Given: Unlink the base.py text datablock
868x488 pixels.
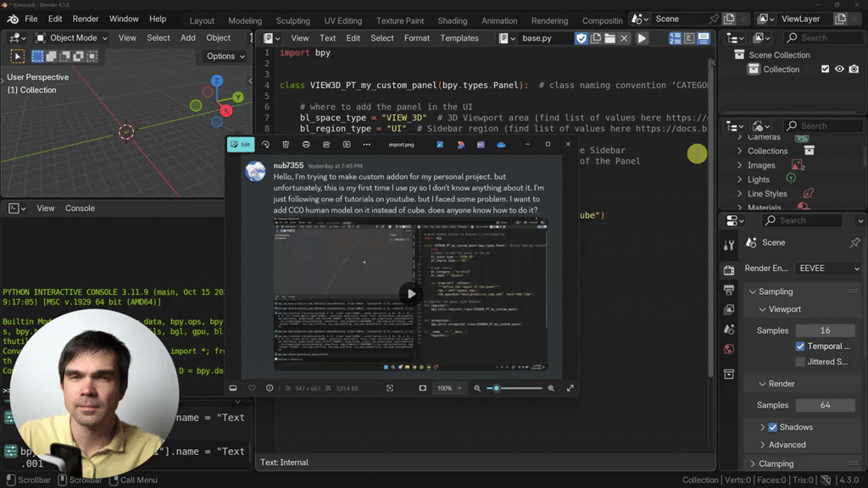Looking at the screenshot, I should (x=625, y=37).
